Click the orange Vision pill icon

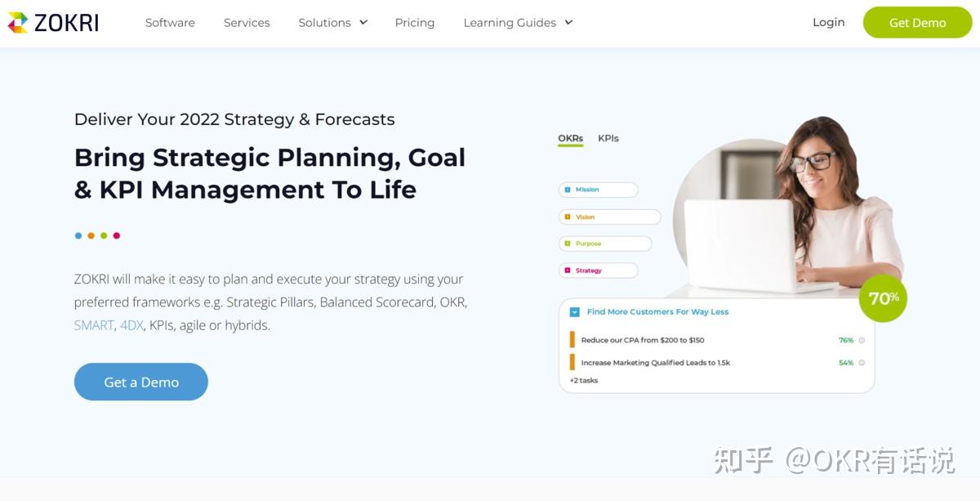(568, 217)
